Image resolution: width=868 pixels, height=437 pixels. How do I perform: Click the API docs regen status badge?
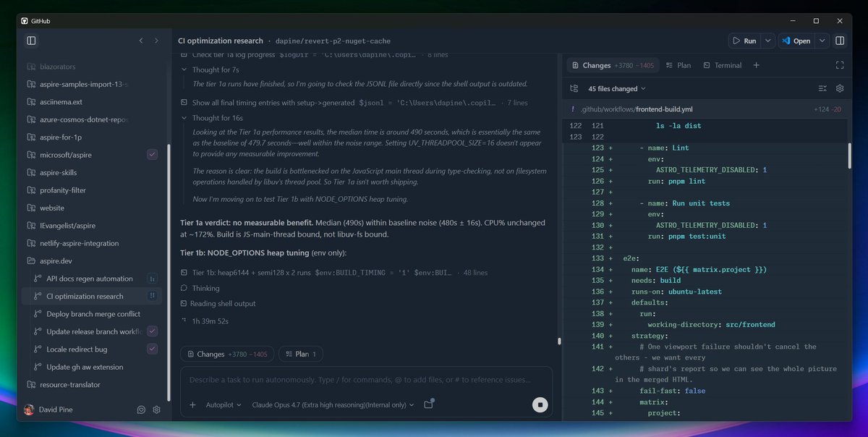(x=152, y=279)
